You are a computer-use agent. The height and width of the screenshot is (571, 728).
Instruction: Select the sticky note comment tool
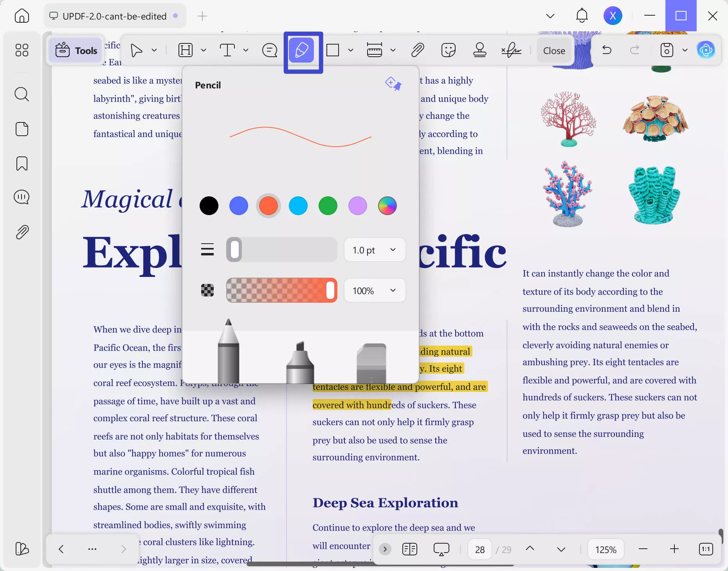tap(270, 50)
